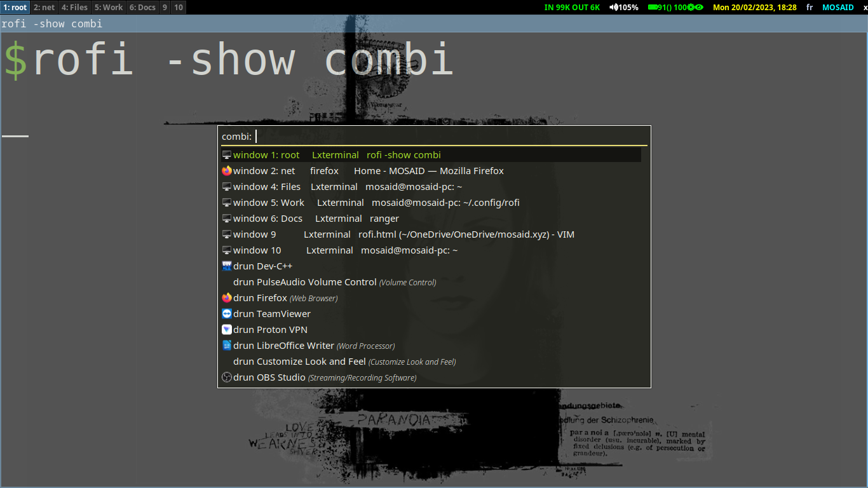Click the terminal icon for window 4: Files
This screenshot has width=868, height=488.
pyautogui.click(x=227, y=187)
